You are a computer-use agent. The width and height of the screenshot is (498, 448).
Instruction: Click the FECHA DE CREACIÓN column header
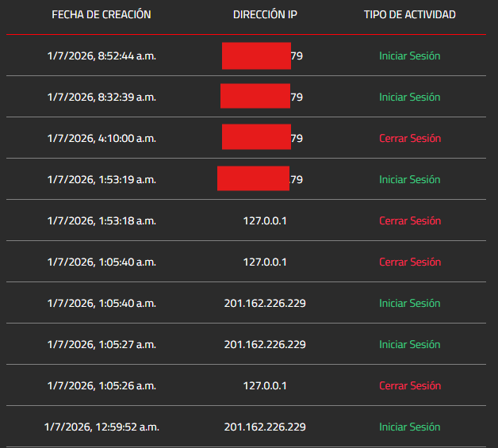102,14
